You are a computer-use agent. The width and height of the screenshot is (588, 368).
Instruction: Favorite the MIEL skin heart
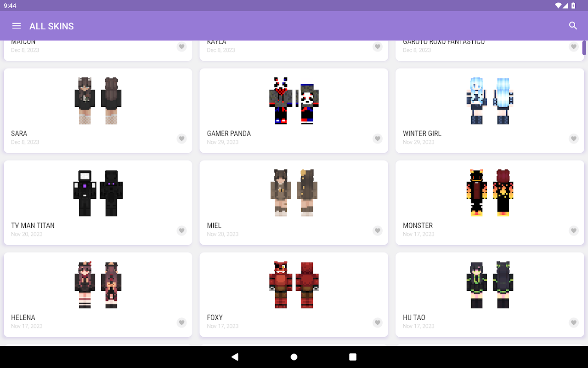(x=378, y=230)
